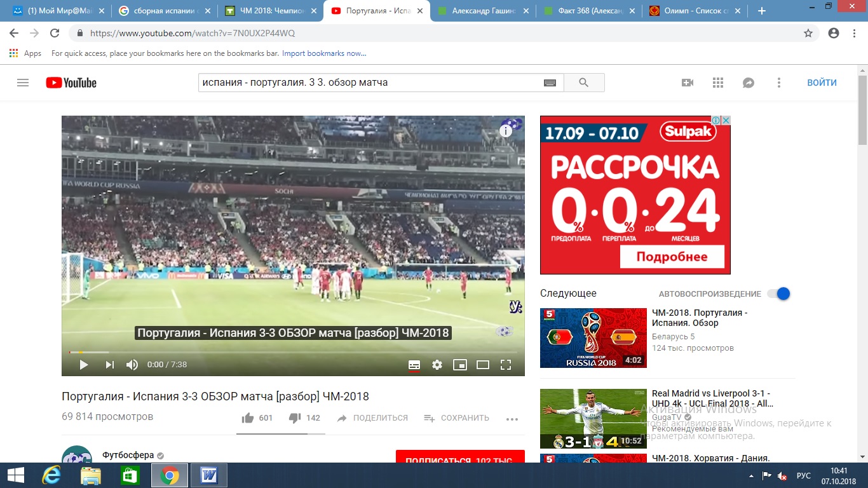
Task: Open a new browser tab
Action: coord(762,11)
